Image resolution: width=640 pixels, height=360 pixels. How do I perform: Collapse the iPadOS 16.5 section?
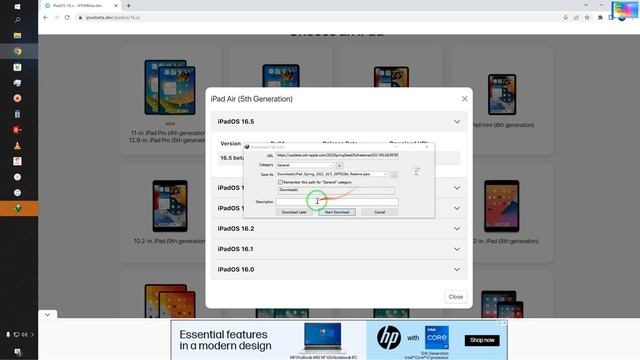[339, 122]
